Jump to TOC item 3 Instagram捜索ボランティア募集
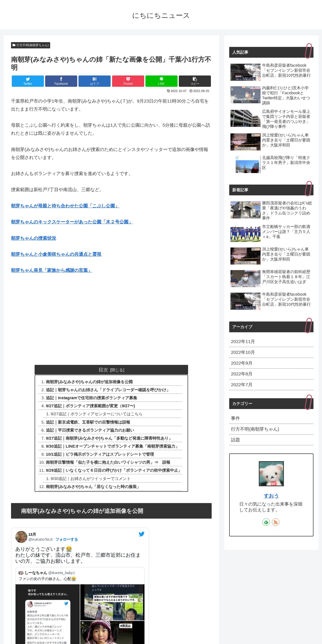Image resolution: width=322 pixels, height=644 pixels. point(91,398)
